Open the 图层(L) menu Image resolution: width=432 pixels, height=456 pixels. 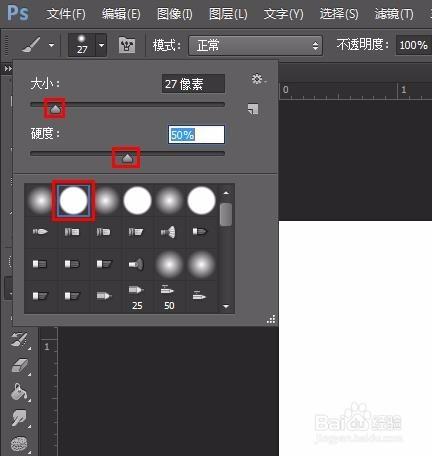click(x=228, y=14)
